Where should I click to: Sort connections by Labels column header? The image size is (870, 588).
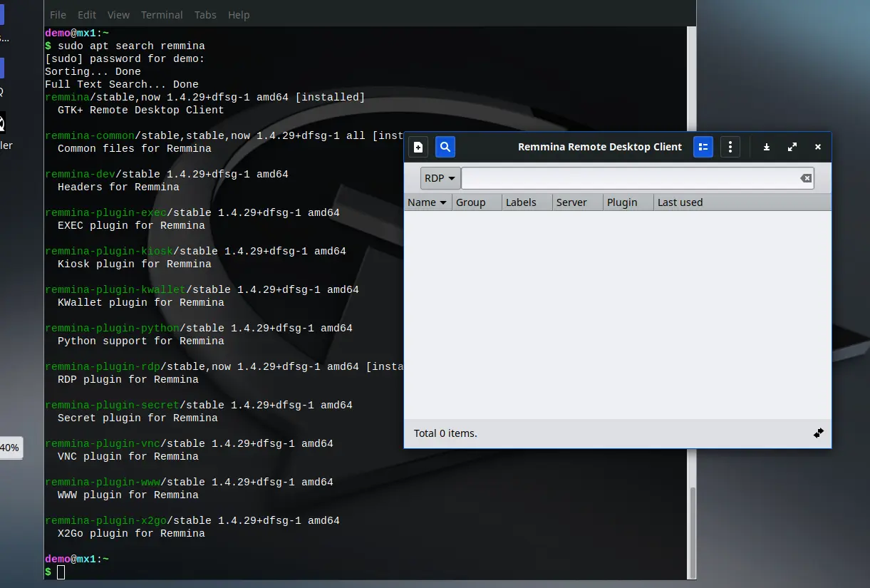[527, 202]
